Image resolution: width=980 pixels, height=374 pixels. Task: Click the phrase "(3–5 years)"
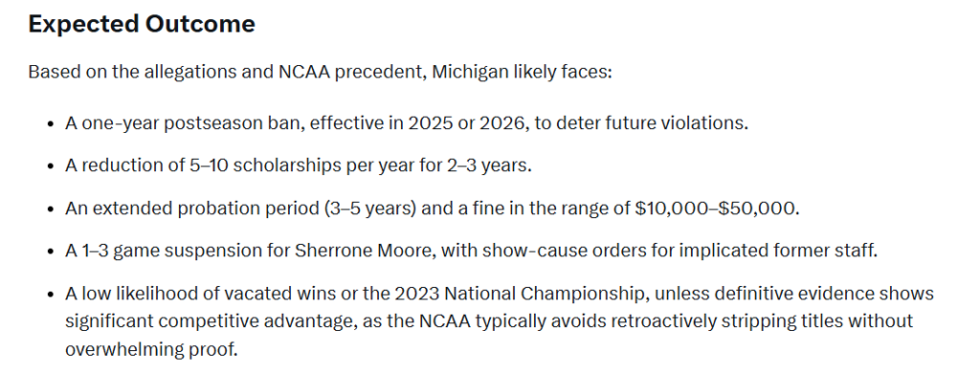(x=370, y=208)
